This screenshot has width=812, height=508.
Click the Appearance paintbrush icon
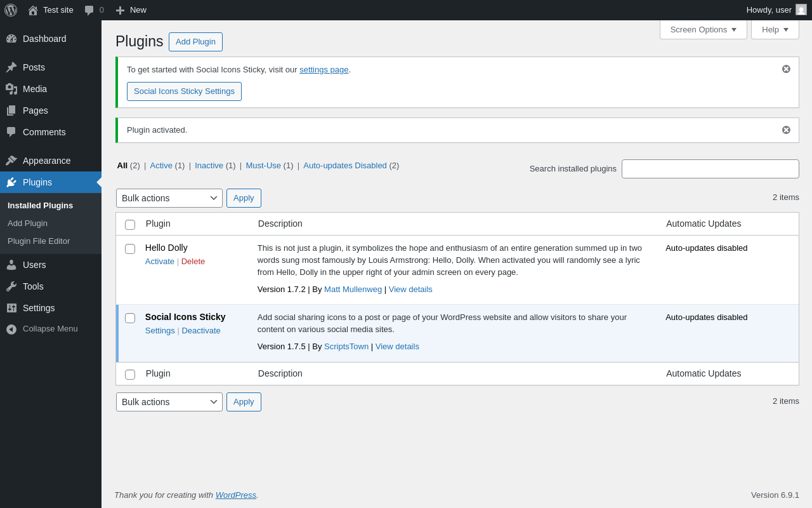tap(11, 161)
